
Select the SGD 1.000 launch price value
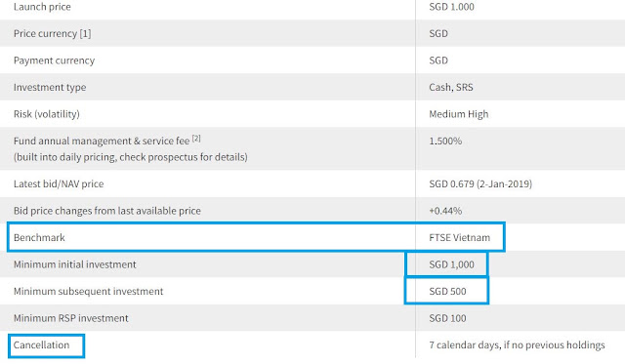(451, 7)
